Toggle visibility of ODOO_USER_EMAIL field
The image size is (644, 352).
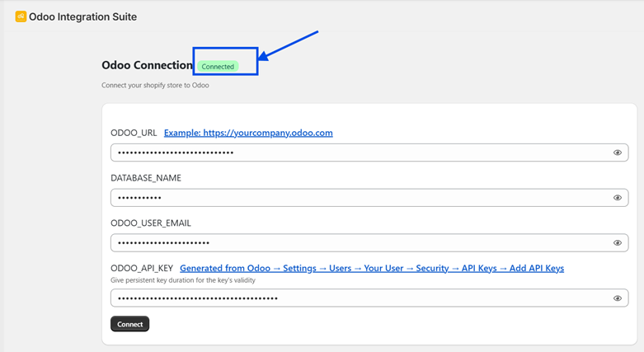[x=618, y=243]
